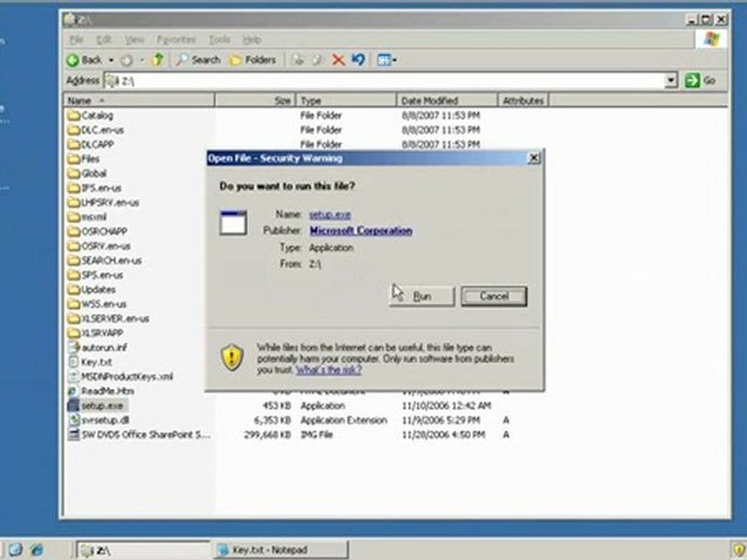The width and height of the screenshot is (747, 560).
Task: Select the OSRV.en-us folder
Action: point(99,247)
